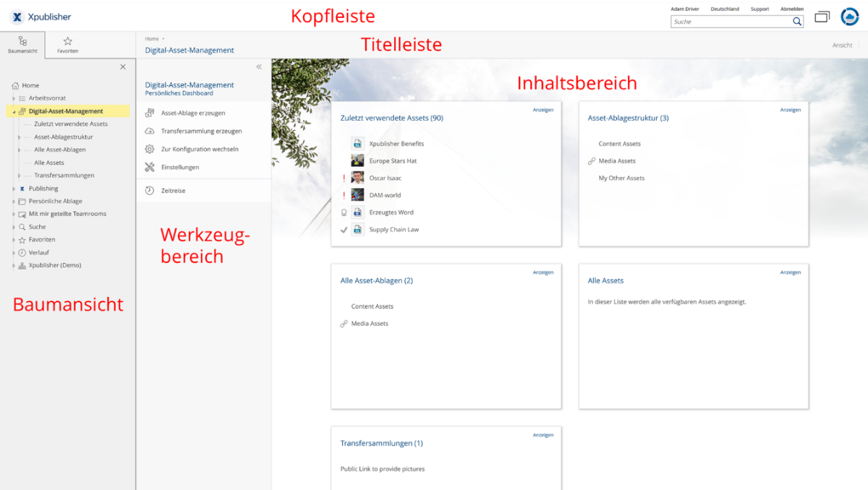Select "Zuletzt verwendete Assets" in the tree

[x=71, y=124]
